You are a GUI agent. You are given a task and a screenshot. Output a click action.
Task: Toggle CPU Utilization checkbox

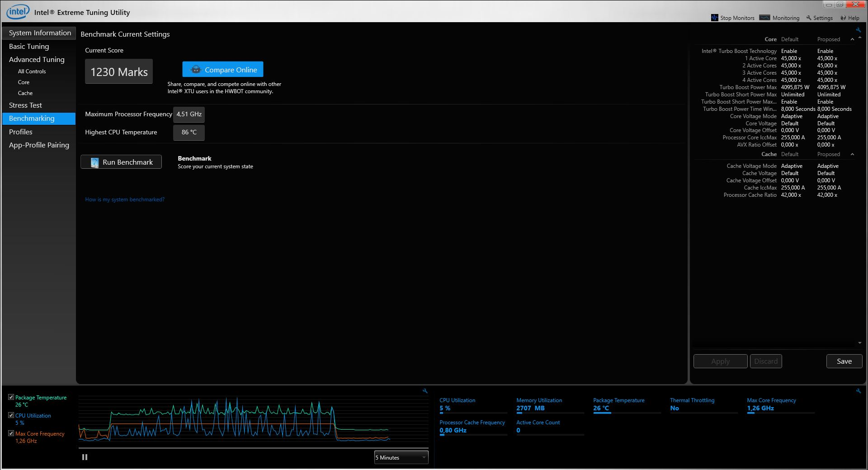(x=11, y=415)
